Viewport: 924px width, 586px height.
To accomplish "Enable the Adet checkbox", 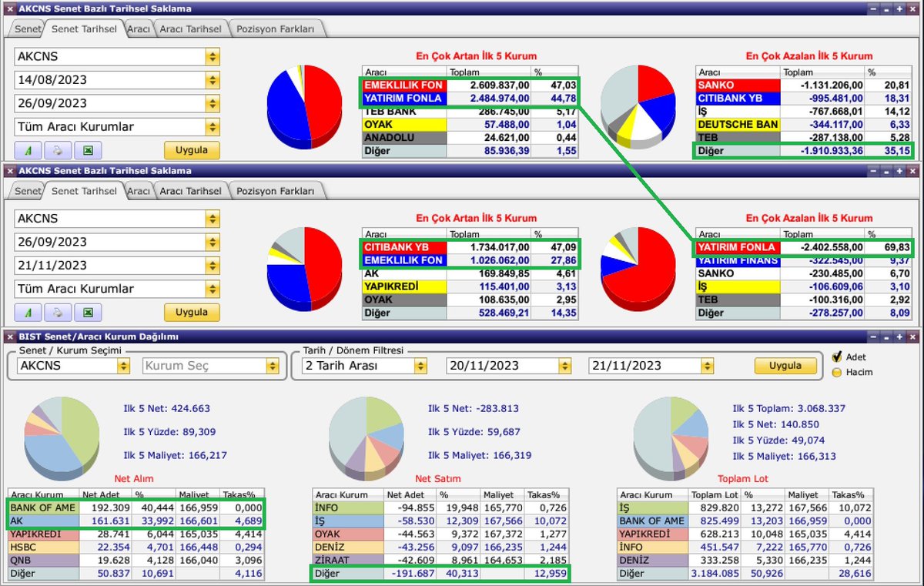I will pyautogui.click(x=836, y=357).
